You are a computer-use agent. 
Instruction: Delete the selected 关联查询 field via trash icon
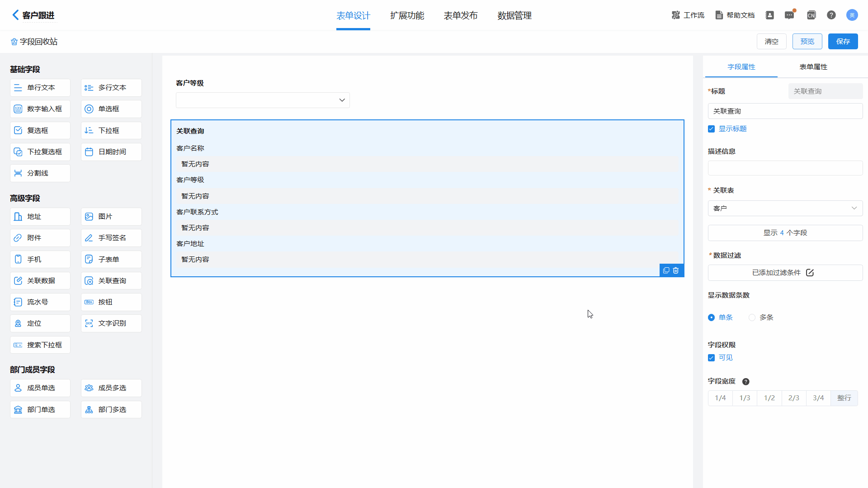tap(676, 270)
